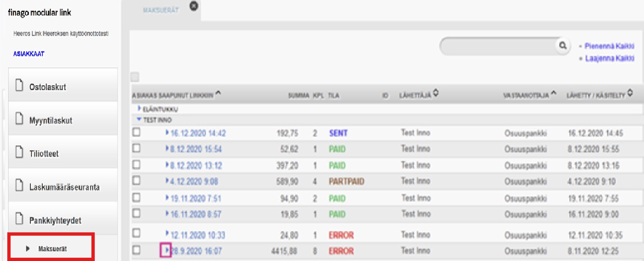This screenshot has height=261, width=644.
Task: Open batch link 16.12.2020 14:42
Action: 198,133
